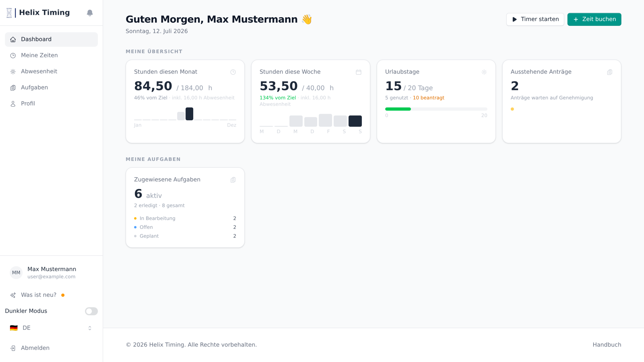Click the calendar icon on Stunden diese Woche

pos(359,72)
